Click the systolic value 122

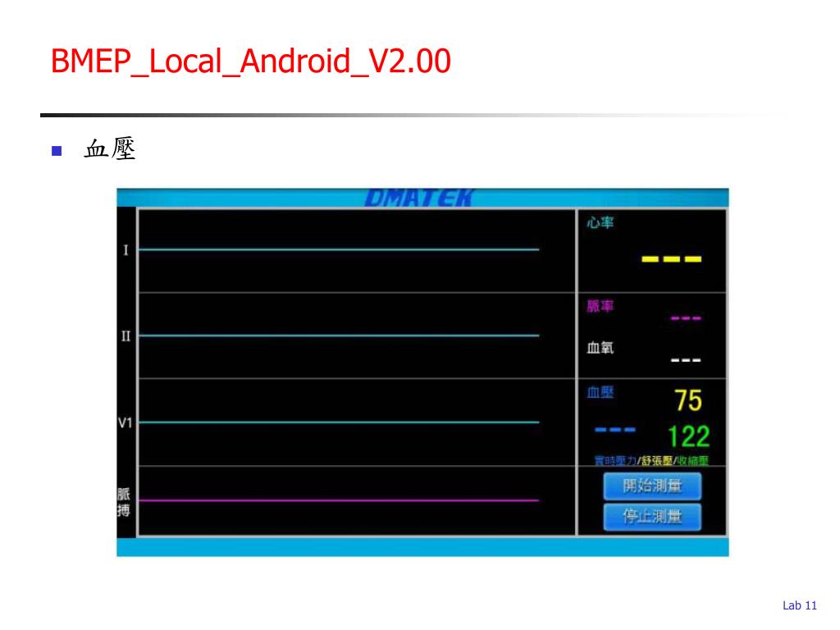(688, 436)
